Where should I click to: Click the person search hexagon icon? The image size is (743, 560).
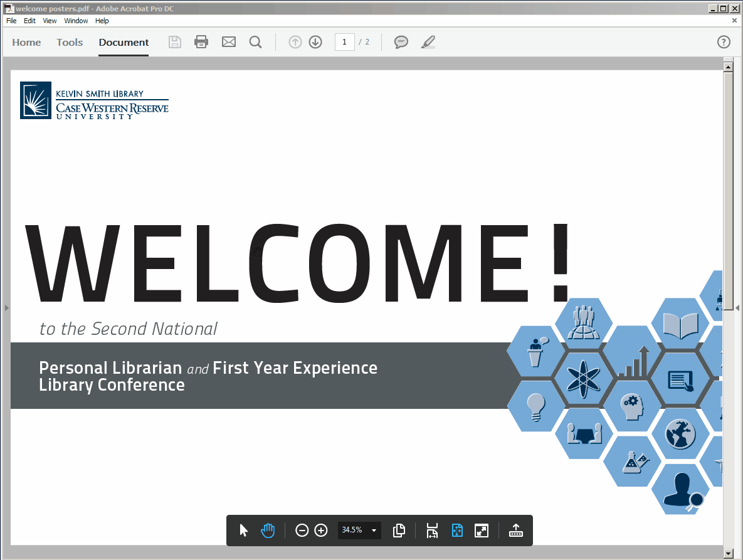pyautogui.click(x=681, y=489)
